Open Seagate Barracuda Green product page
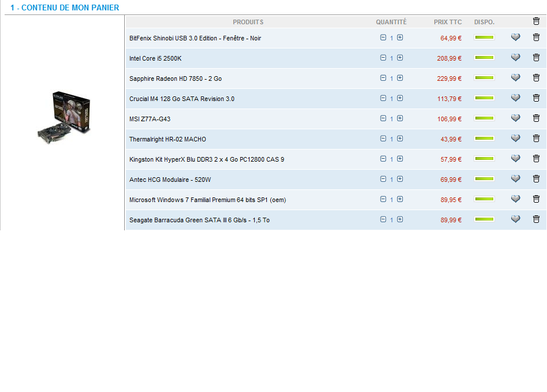Screen dimensions: 547x392 (x=199, y=220)
